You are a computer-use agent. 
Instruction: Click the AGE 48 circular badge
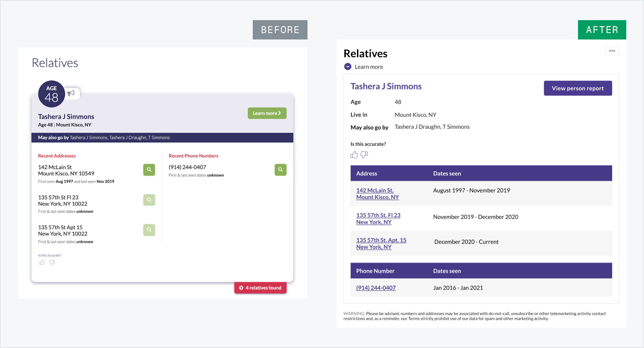52,94
